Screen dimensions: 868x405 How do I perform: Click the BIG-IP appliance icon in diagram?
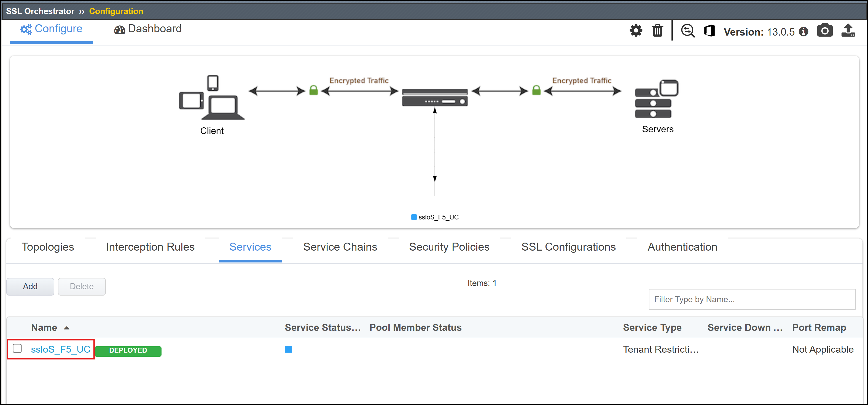pyautogui.click(x=435, y=98)
